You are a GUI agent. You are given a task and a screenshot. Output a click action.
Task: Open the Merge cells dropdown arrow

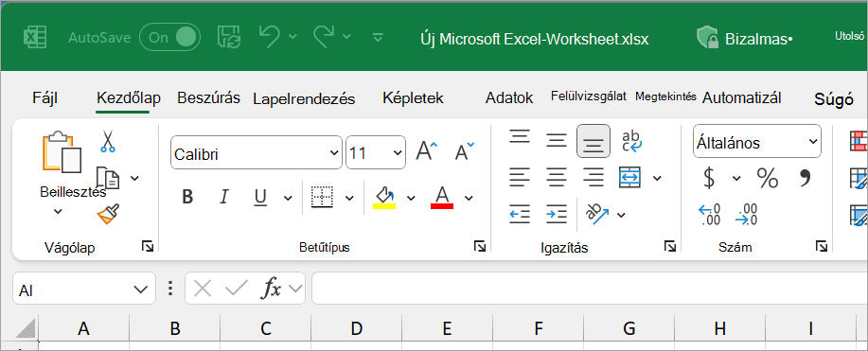(657, 178)
